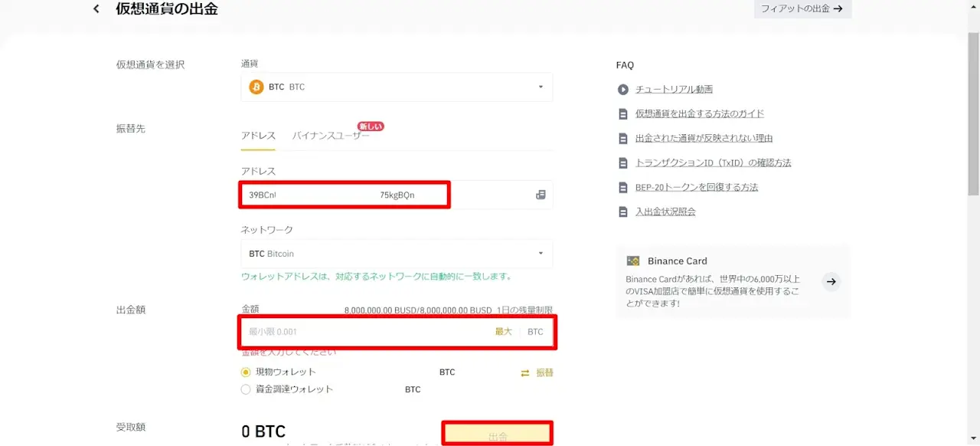The height and width of the screenshot is (446, 980).
Task: Click the play icon beside チュートリアル動画
Action: tap(622, 90)
